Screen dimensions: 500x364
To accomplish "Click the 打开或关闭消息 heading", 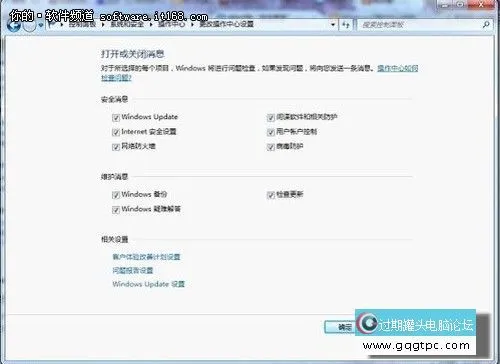I will tap(133, 54).
